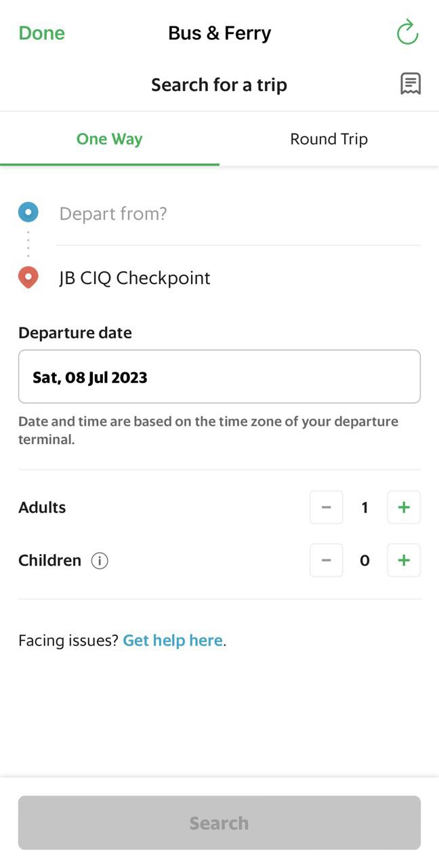
Task: Click the red destination pin icon
Action: click(28, 277)
